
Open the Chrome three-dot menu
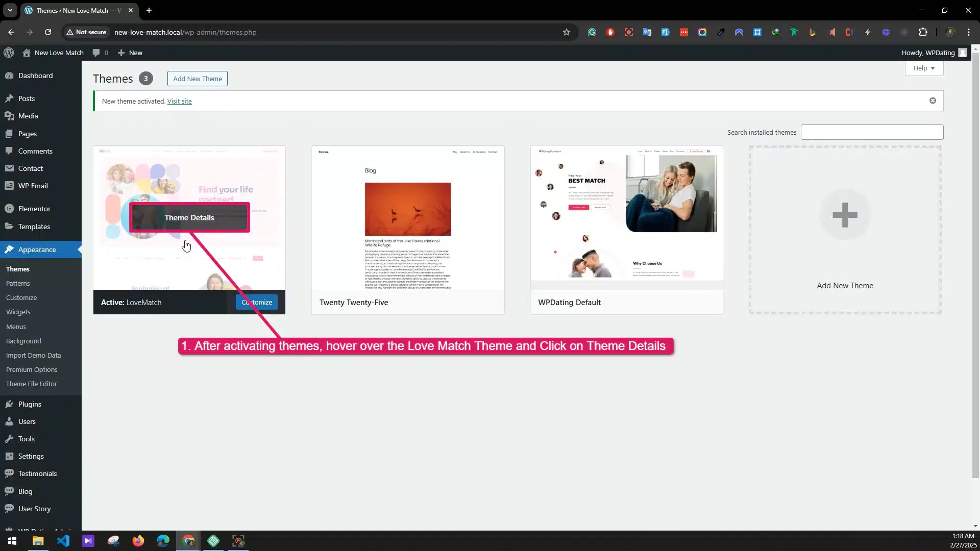pyautogui.click(x=968, y=32)
